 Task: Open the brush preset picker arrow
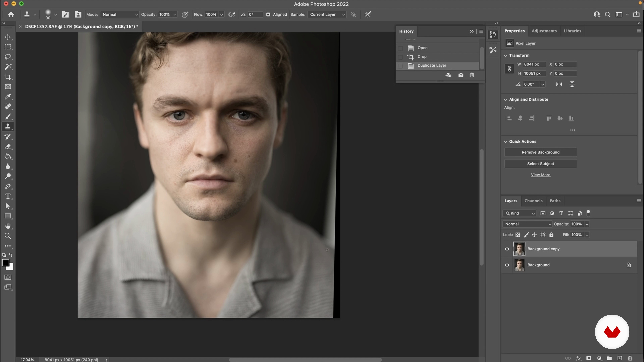[56, 14]
